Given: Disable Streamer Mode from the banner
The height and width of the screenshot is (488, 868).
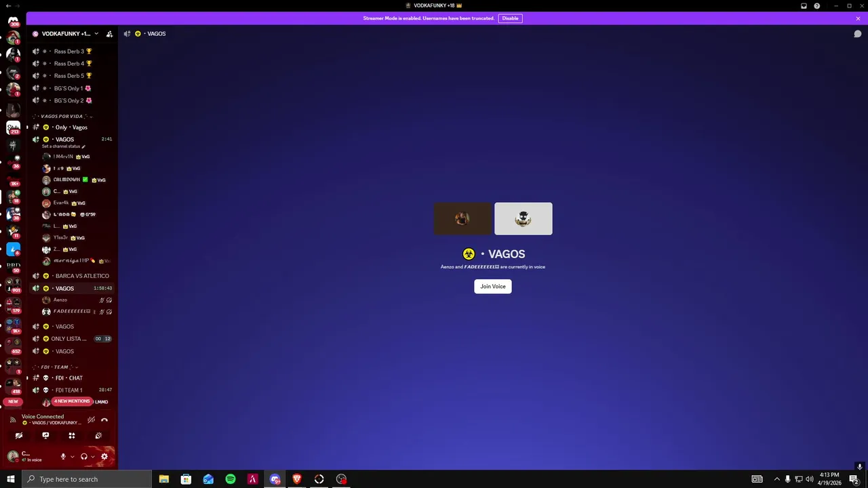Looking at the screenshot, I should point(510,18).
